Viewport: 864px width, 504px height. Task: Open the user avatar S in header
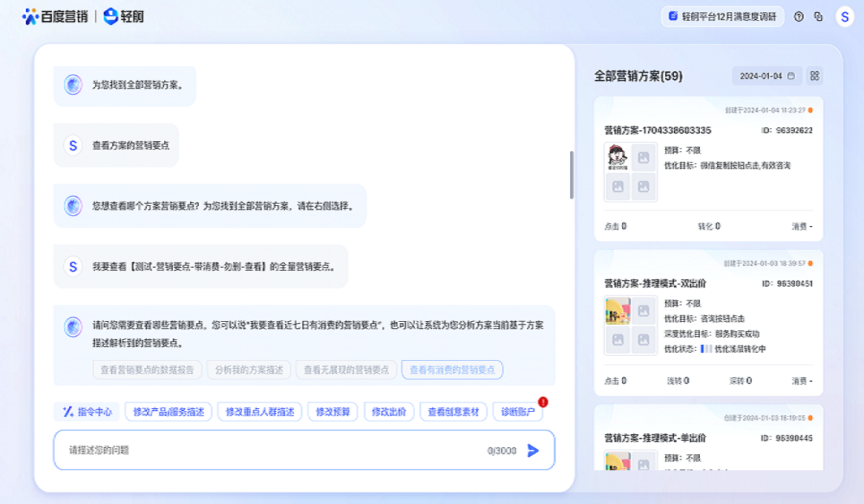[x=844, y=17]
